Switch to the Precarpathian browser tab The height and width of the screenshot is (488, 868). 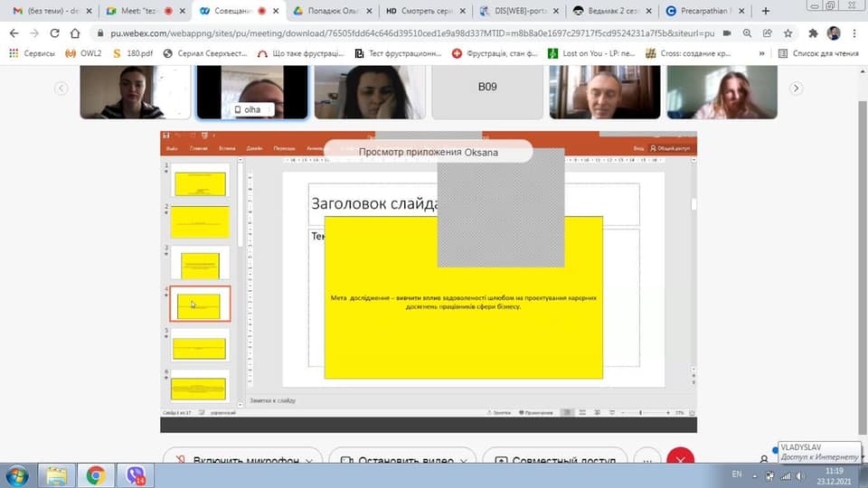(703, 11)
